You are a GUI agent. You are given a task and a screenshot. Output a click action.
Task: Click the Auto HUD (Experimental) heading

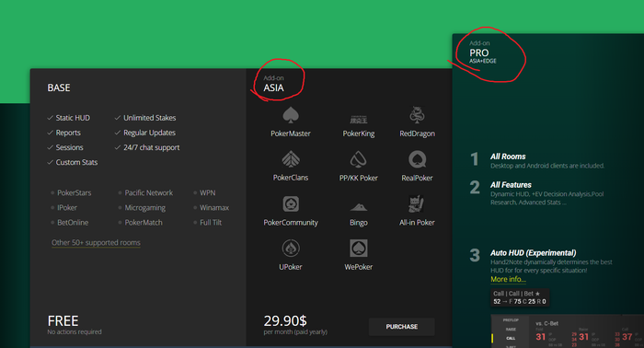pyautogui.click(x=533, y=252)
